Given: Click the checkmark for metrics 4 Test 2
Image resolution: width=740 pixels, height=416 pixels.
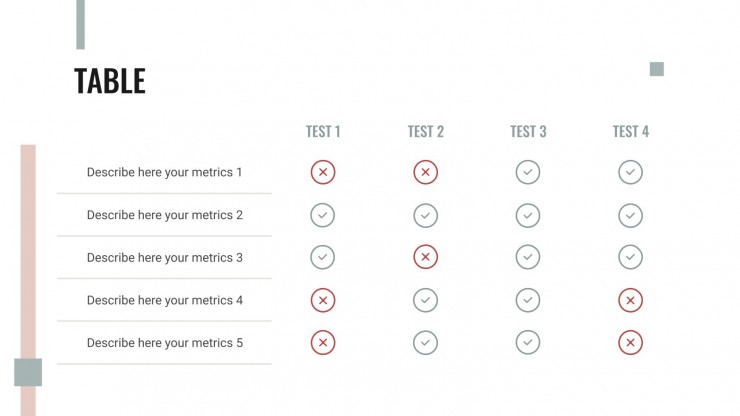Looking at the screenshot, I should click(425, 300).
